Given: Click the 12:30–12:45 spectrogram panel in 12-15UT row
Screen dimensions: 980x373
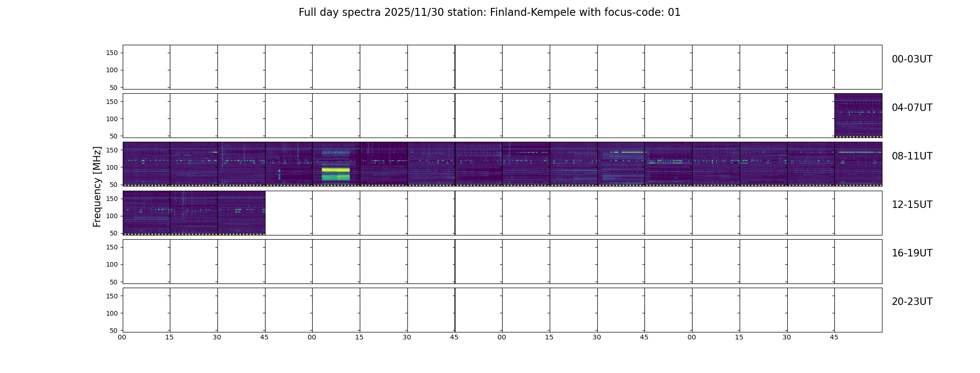Looking at the screenshot, I should click(x=241, y=213).
